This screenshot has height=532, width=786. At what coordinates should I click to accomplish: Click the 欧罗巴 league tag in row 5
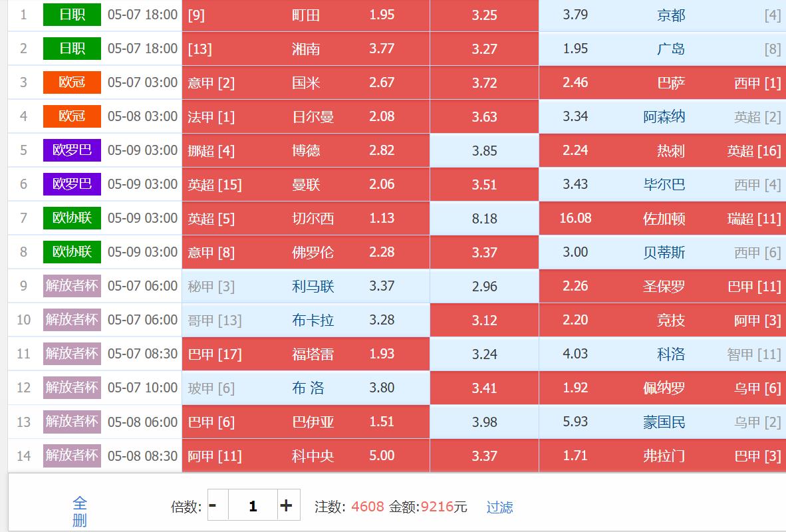pyautogui.click(x=72, y=150)
